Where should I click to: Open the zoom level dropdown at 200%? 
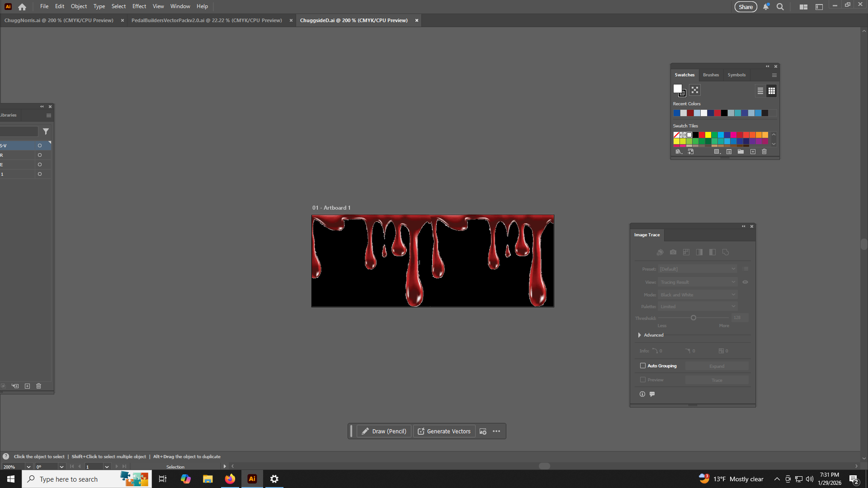point(28,467)
